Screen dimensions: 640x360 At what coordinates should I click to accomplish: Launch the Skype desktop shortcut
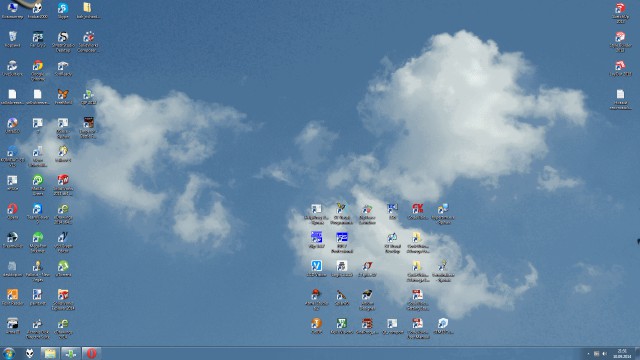tap(63, 11)
